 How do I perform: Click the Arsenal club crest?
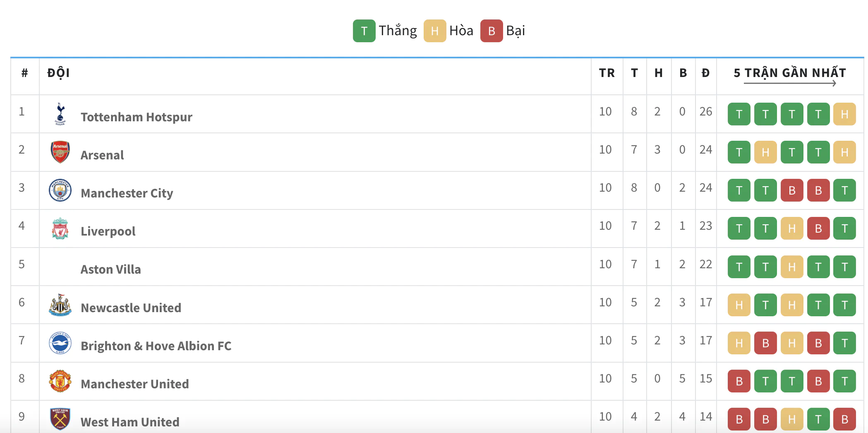[60, 152]
